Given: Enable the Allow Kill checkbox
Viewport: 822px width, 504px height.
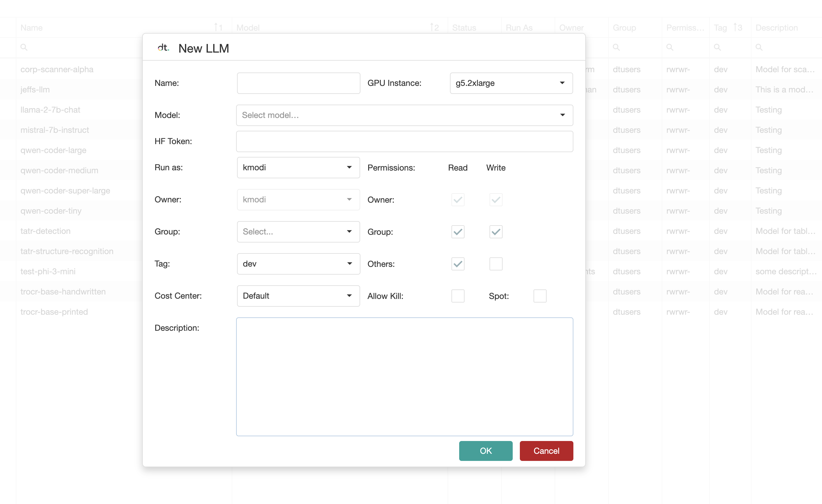Looking at the screenshot, I should (x=458, y=296).
